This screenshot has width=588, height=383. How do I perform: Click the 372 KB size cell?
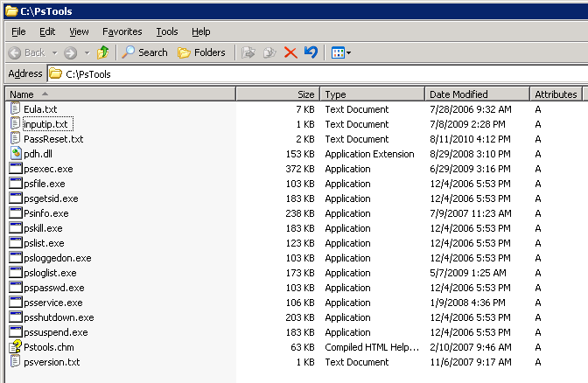coord(300,169)
